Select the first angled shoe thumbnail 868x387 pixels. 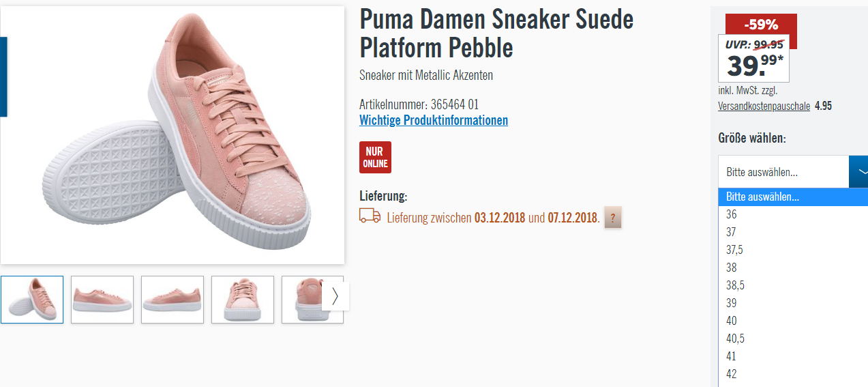32,300
